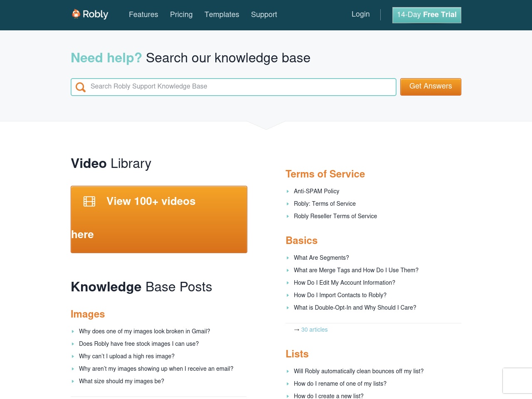Screen dimensions: 532x399
Task: Open the View 100+ videos here banner
Action: coord(159,219)
